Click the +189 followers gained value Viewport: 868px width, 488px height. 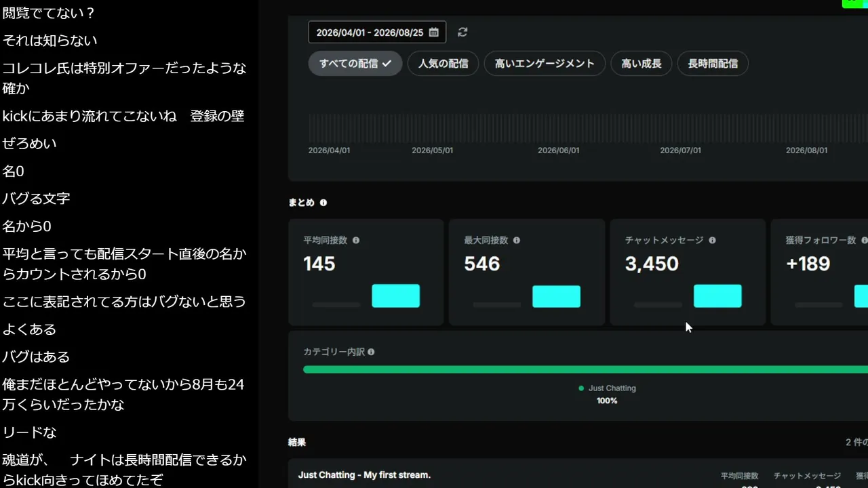pos(808,264)
